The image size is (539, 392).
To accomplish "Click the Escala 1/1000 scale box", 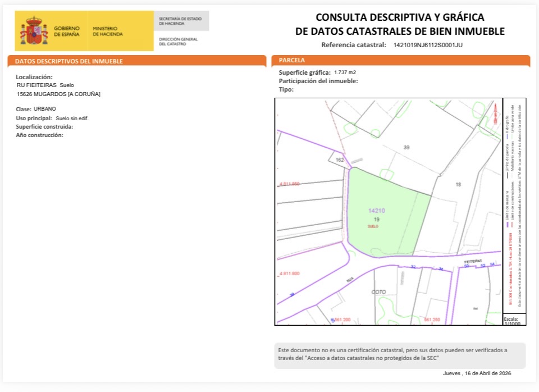I will pyautogui.click(x=514, y=321).
